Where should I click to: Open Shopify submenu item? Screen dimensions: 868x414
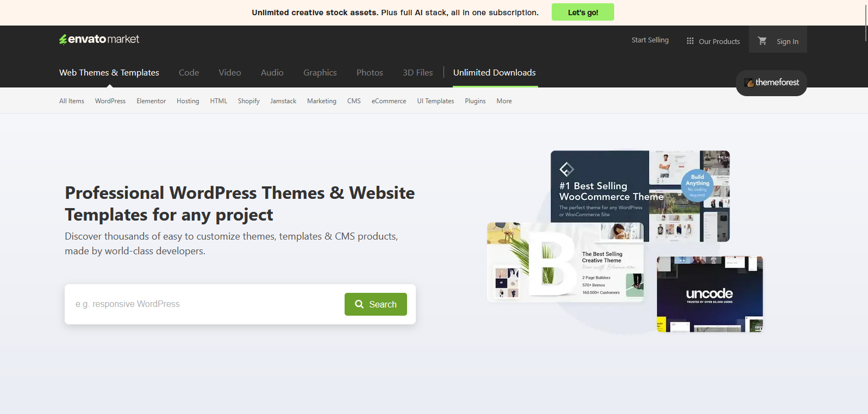248,101
